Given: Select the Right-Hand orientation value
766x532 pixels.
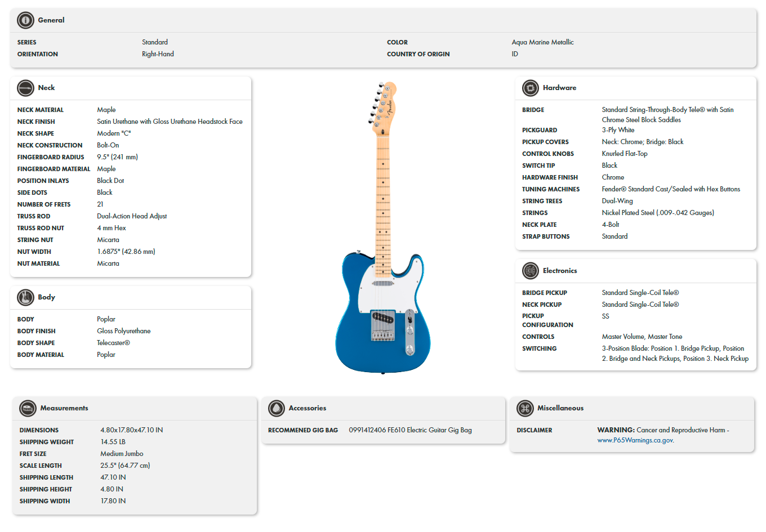Looking at the screenshot, I should click(158, 53).
